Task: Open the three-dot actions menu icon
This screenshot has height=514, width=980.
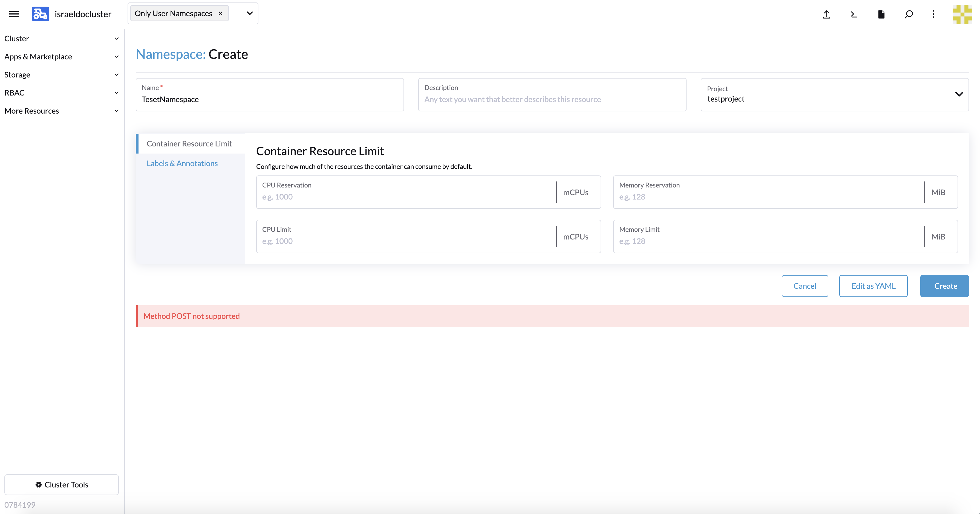Action: pos(933,14)
